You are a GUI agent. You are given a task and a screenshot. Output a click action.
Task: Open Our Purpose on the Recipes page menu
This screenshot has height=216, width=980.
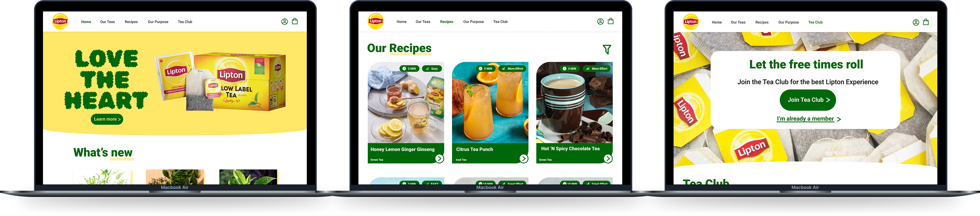click(473, 22)
